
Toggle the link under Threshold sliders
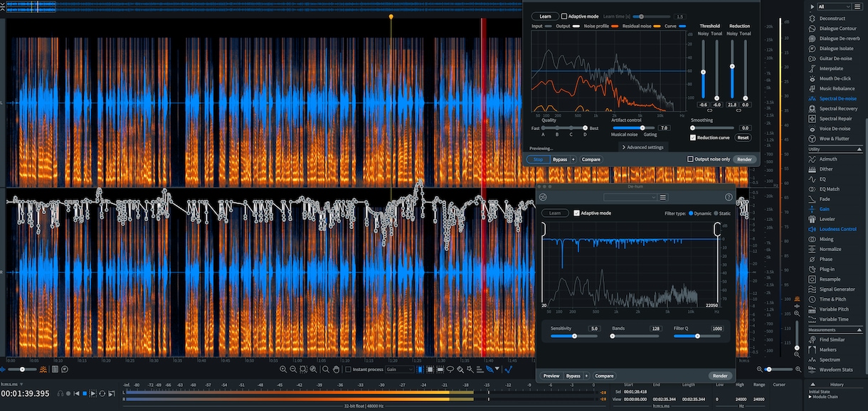pyautogui.click(x=709, y=110)
